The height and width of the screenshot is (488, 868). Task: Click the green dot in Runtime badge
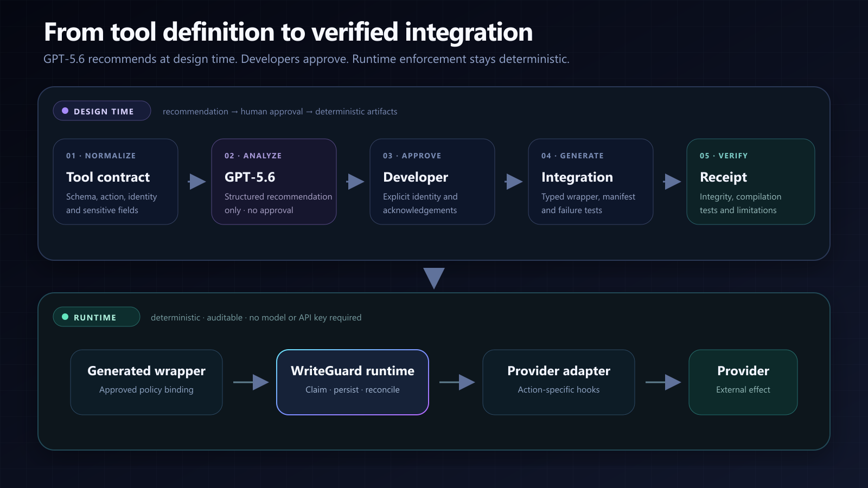[65, 317]
